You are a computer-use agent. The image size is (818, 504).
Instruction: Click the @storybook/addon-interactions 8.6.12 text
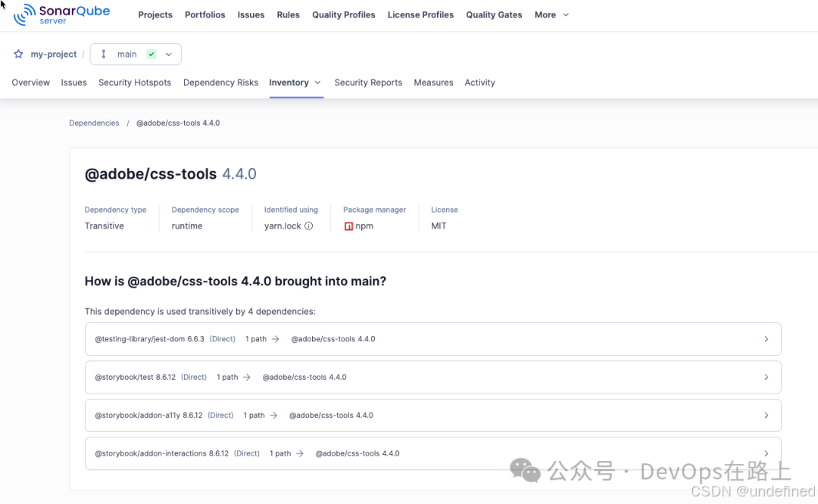162,453
